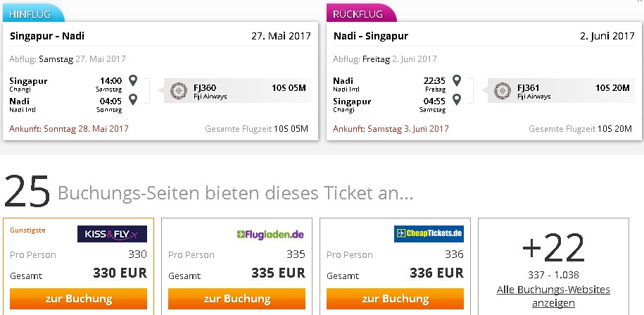Click the Fiji Airways logo for FJ360
The width and height of the screenshot is (644, 315).
click(x=179, y=90)
